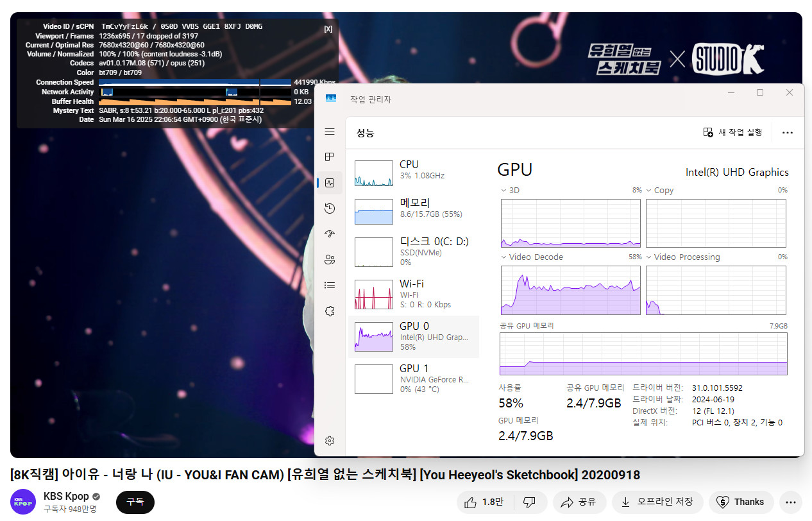
Task: Click PCI bus location text '장치 2'
Action: tap(744, 423)
